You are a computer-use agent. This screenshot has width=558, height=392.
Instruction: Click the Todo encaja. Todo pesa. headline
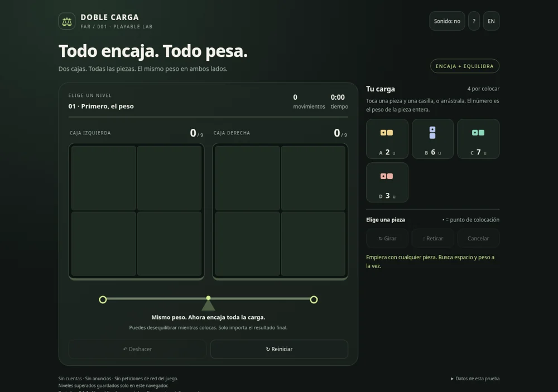(153, 51)
